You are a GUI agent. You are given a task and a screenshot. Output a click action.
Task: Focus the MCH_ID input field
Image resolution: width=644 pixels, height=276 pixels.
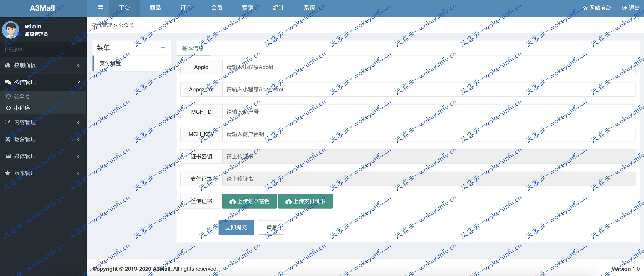pos(429,112)
